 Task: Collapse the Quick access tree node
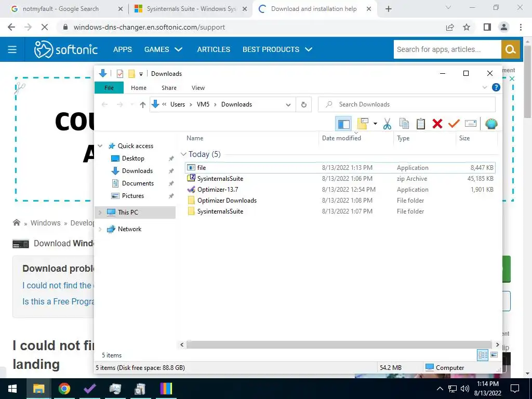(x=100, y=146)
